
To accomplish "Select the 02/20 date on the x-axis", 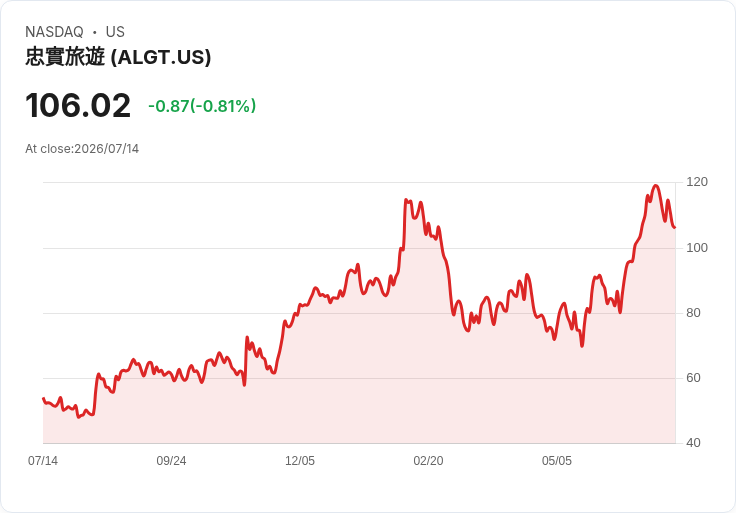I will point(428,461).
